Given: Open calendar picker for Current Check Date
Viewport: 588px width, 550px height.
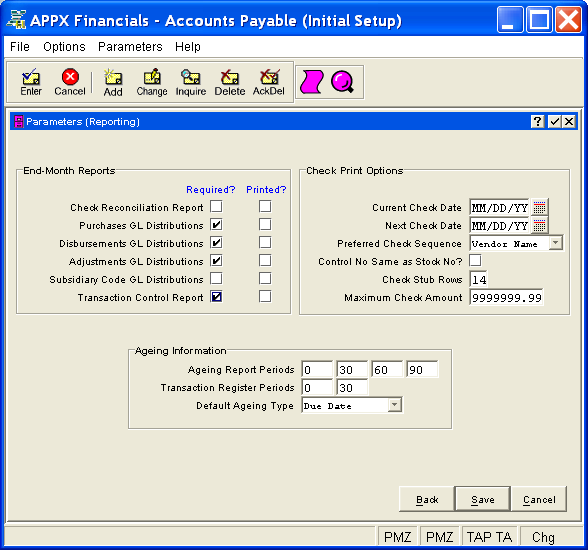Looking at the screenshot, I should pos(539,207).
